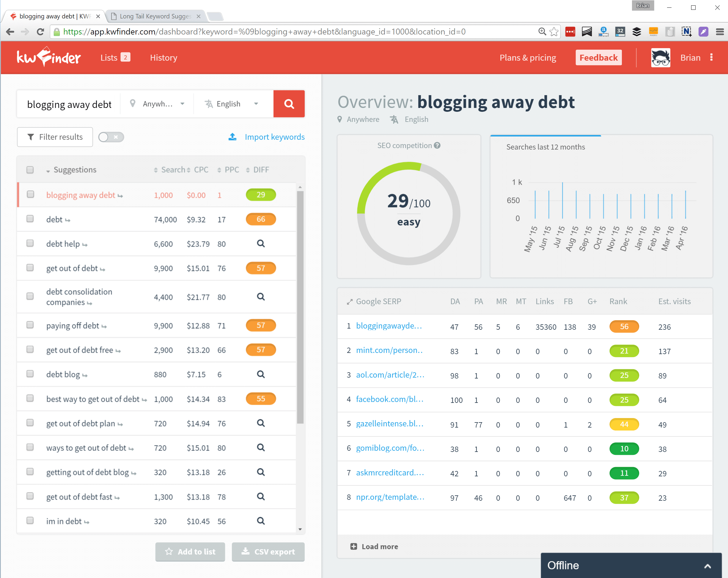
Task: Check the box for get out of debt
Action: 30,268
